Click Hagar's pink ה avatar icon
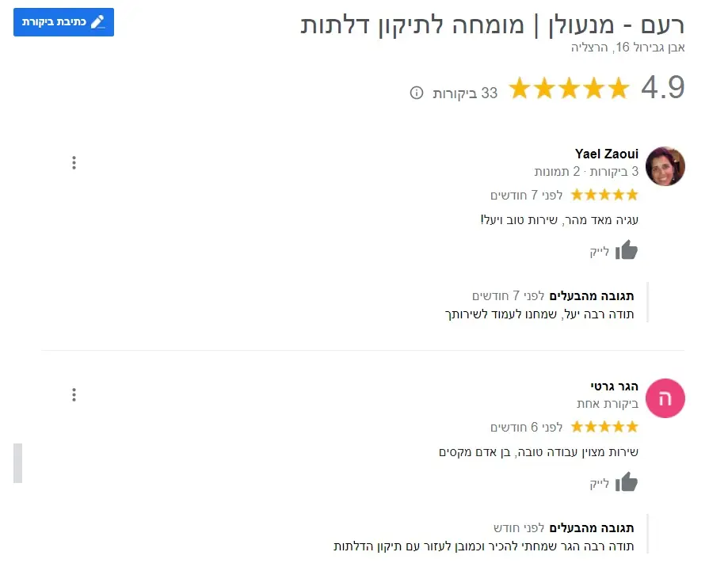This screenshot has height=586, width=728. point(665,398)
